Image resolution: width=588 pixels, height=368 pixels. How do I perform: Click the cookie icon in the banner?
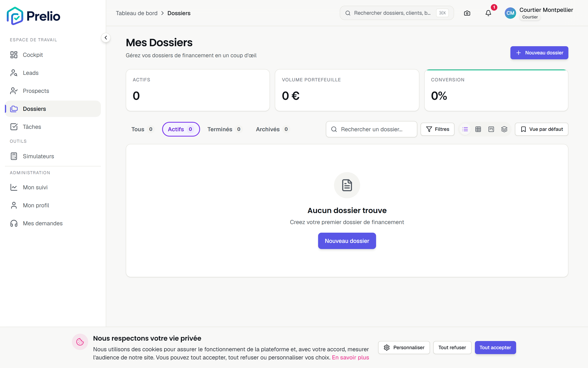click(x=80, y=342)
